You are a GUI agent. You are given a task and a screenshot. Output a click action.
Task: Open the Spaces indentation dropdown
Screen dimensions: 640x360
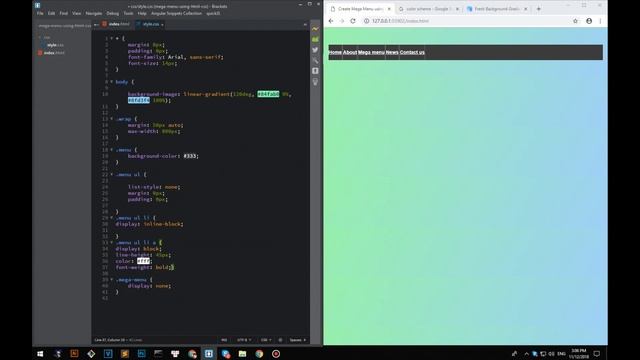[x=298, y=340]
